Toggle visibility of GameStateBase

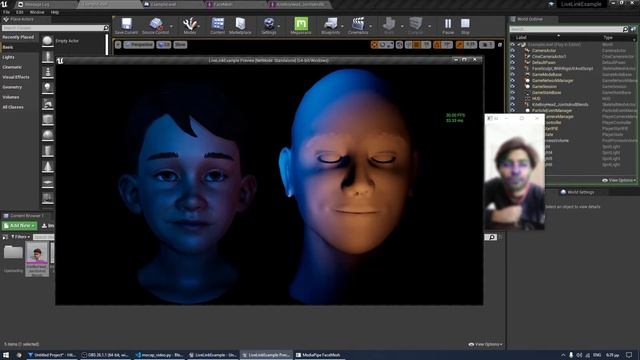(513, 92)
